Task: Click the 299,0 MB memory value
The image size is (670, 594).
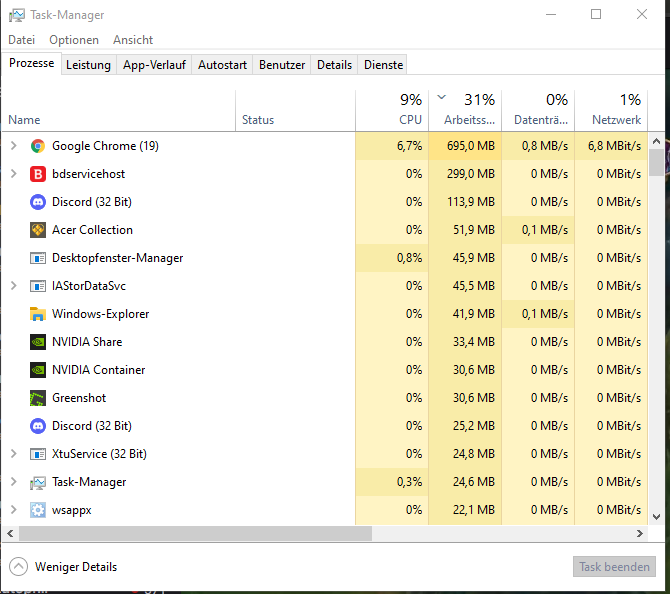Action: 470,174
